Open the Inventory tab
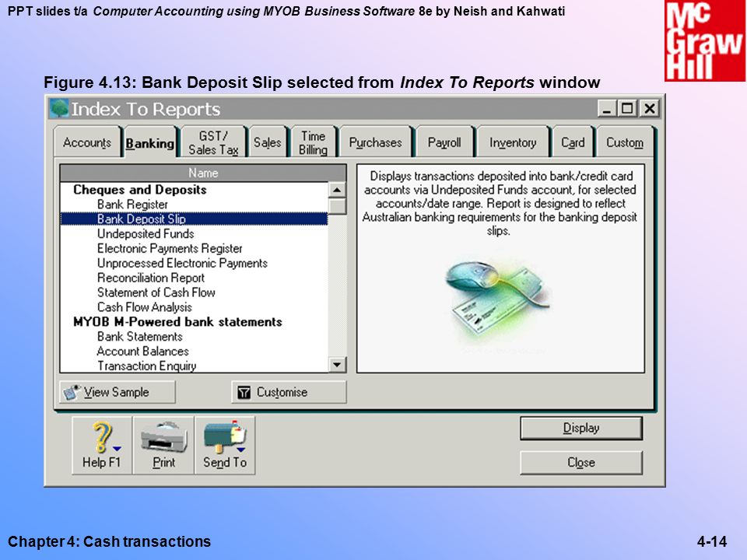747x560 pixels. point(513,142)
